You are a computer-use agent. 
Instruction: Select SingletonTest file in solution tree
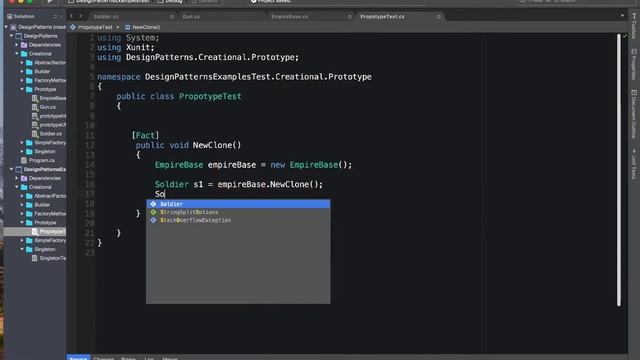click(x=53, y=258)
